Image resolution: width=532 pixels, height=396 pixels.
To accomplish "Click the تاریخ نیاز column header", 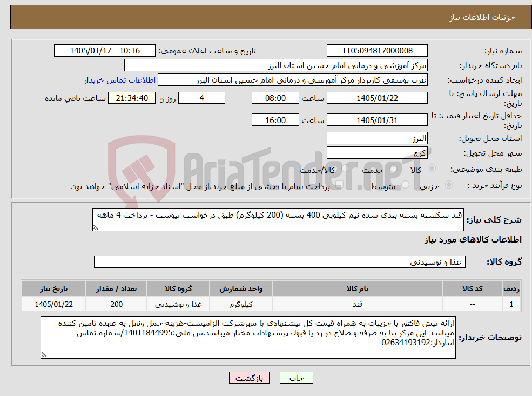I will point(53,289).
